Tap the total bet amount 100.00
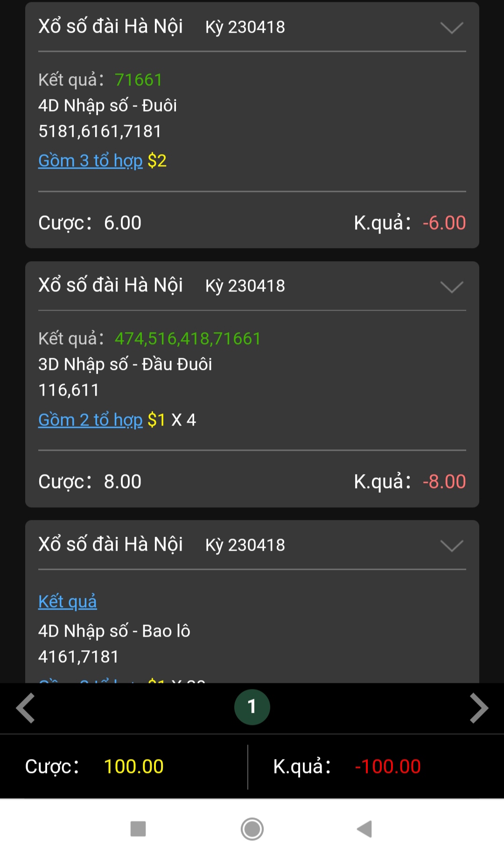The image size is (504, 859). pos(133,767)
